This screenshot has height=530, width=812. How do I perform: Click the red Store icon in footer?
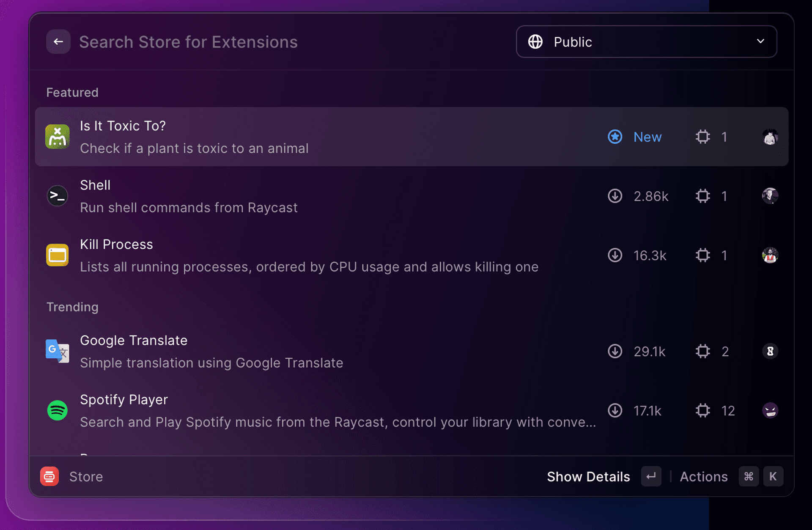[49, 476]
